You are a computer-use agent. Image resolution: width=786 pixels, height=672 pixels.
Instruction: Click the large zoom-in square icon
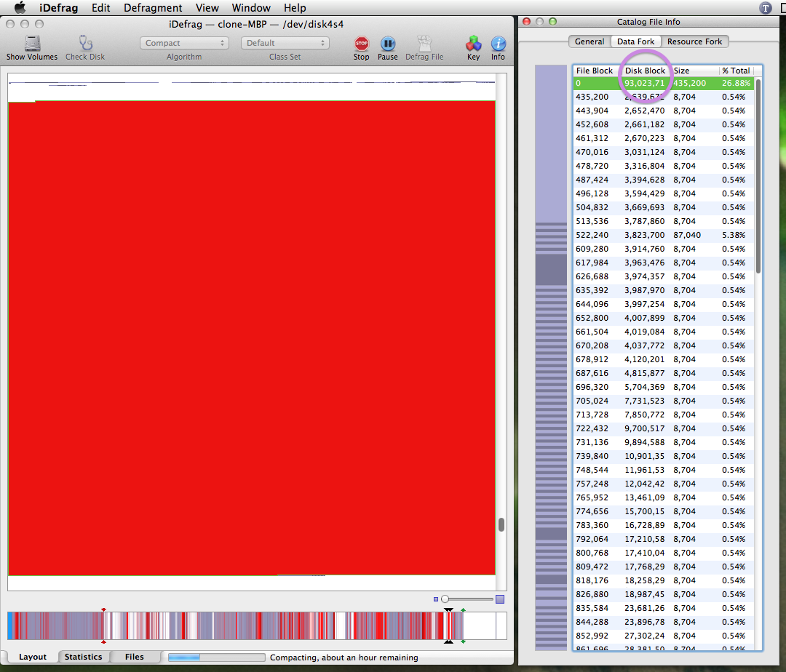(500, 599)
